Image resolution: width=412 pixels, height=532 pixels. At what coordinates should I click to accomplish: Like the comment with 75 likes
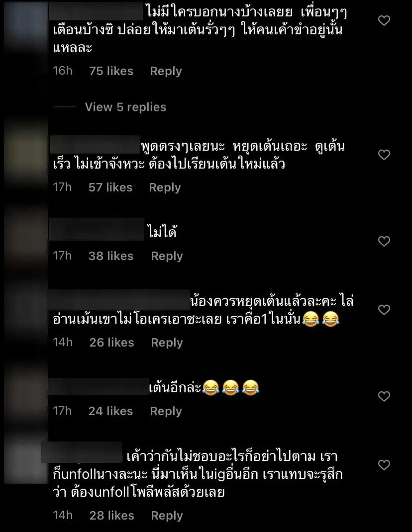click(x=384, y=21)
